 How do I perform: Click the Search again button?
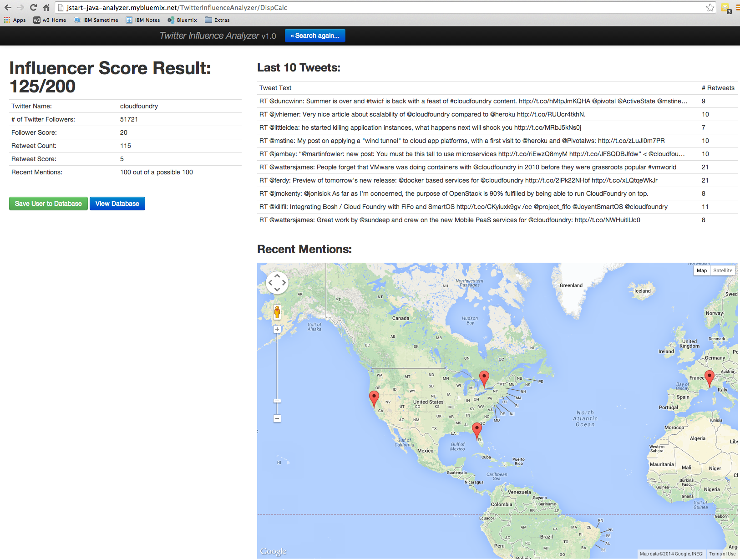pyautogui.click(x=315, y=36)
